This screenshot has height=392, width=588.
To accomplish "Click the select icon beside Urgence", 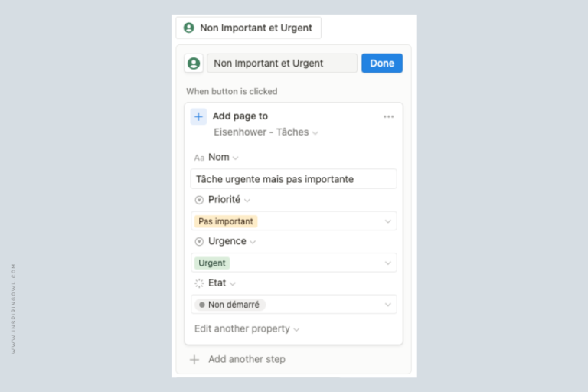I will [x=199, y=242].
